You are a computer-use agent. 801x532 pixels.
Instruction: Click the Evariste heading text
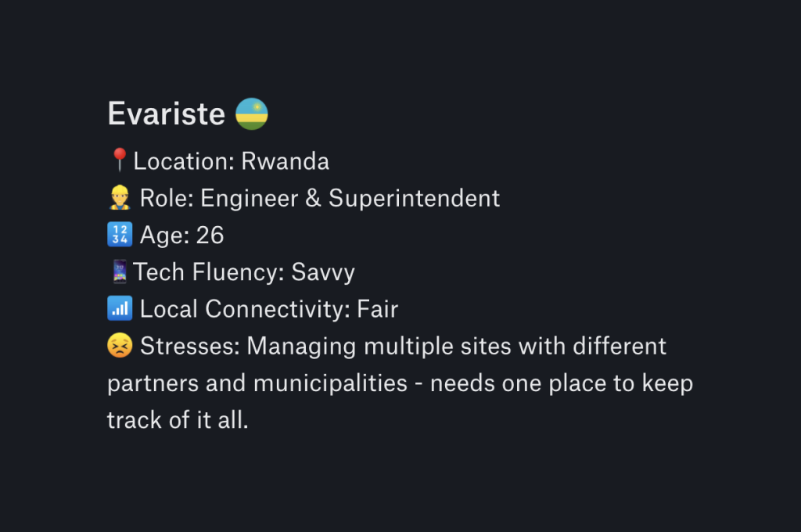pyautogui.click(x=167, y=113)
